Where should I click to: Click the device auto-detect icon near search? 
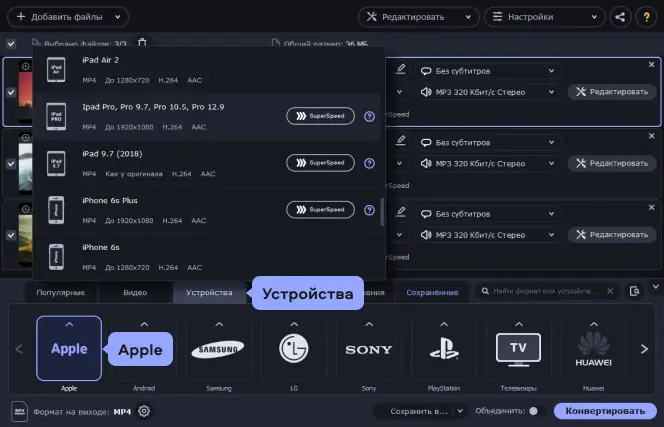tap(634, 291)
